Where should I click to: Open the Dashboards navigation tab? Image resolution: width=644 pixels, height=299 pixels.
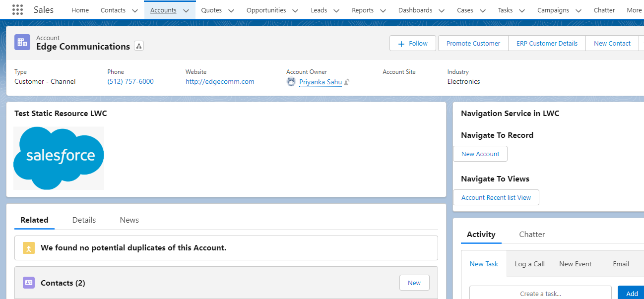pyautogui.click(x=415, y=10)
